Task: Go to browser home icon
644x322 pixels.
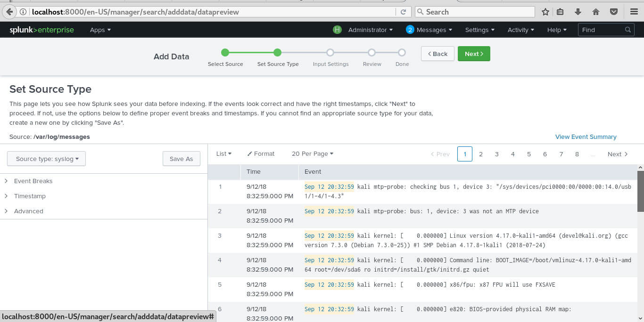Action: (x=596, y=12)
